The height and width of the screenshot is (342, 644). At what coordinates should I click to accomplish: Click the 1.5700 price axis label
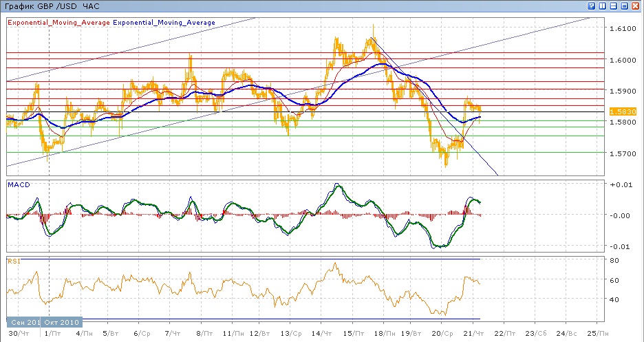point(622,153)
